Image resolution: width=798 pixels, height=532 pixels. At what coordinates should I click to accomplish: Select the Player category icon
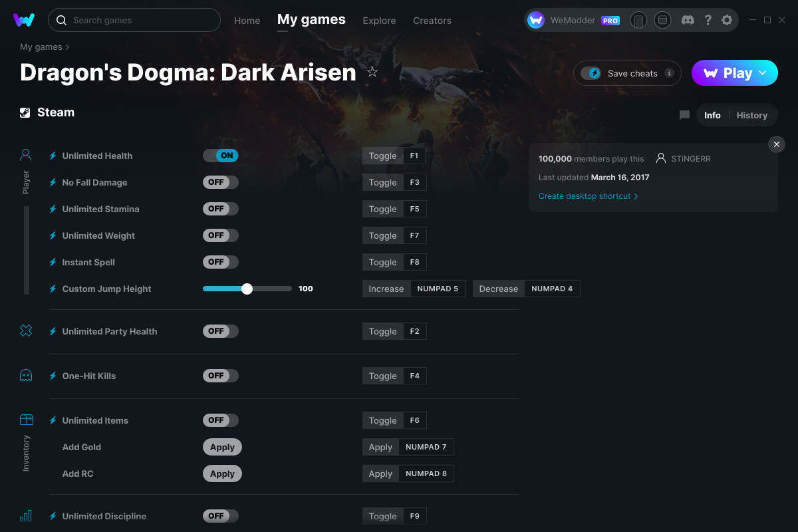26,156
